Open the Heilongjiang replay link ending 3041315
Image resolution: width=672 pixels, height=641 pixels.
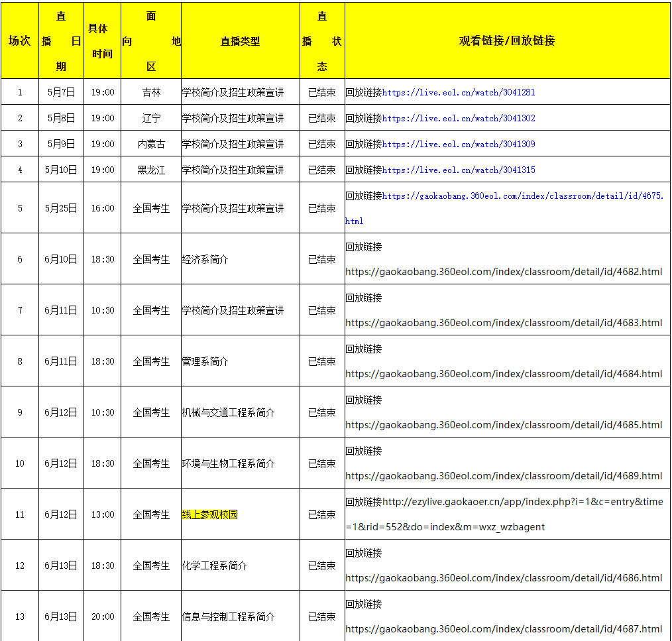click(x=459, y=170)
